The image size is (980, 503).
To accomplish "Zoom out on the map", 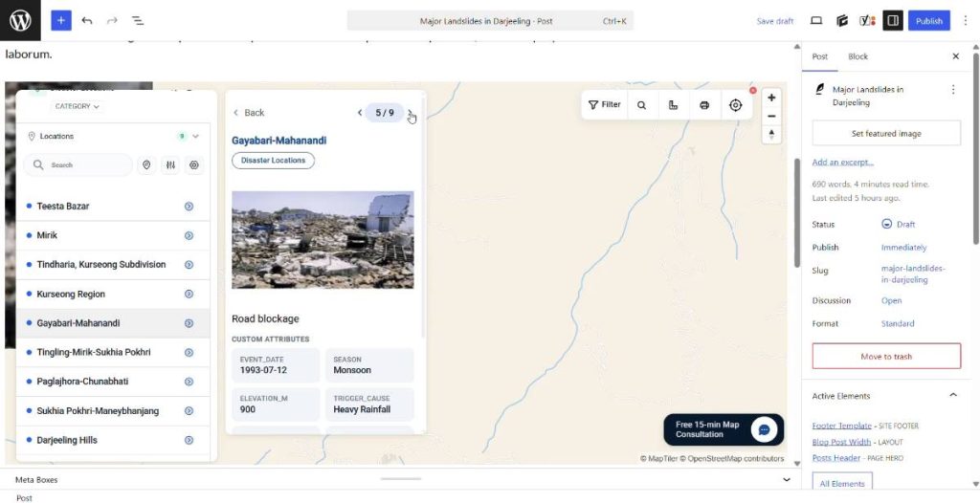I will pos(771,117).
